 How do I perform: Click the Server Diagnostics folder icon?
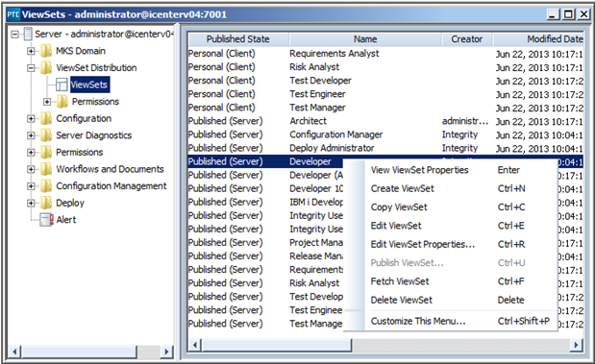[46, 135]
